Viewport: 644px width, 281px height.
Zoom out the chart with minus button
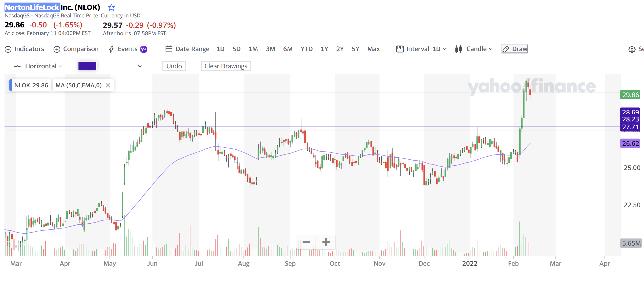coord(306,242)
